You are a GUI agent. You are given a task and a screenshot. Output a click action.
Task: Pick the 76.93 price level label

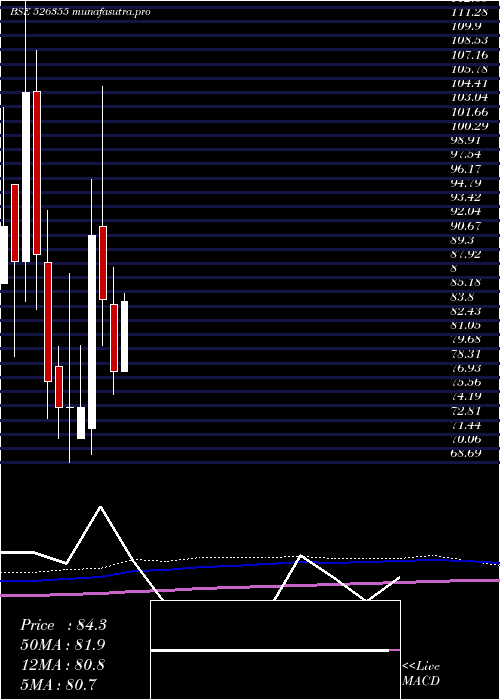click(x=467, y=368)
